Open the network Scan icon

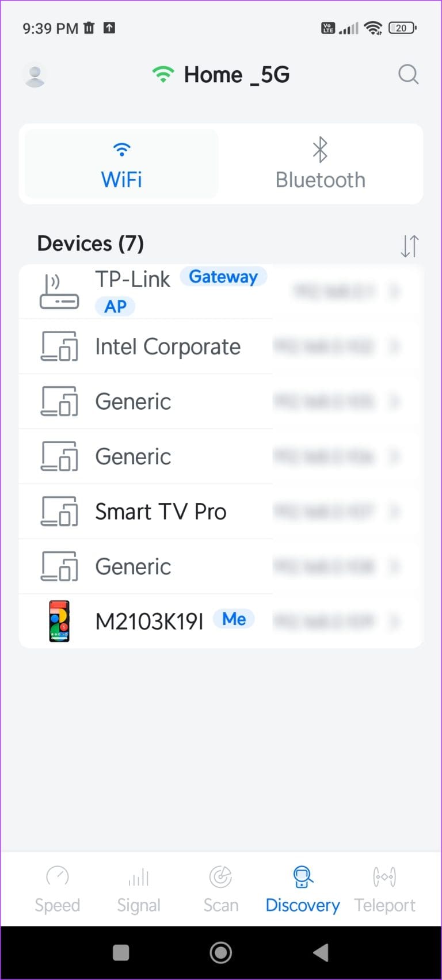click(220, 877)
